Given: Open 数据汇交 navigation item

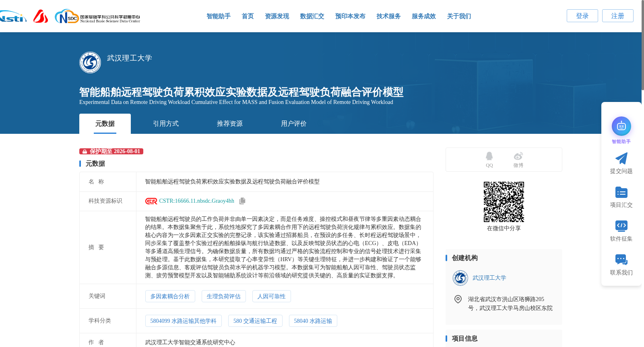Looking at the screenshot, I should point(312,16).
